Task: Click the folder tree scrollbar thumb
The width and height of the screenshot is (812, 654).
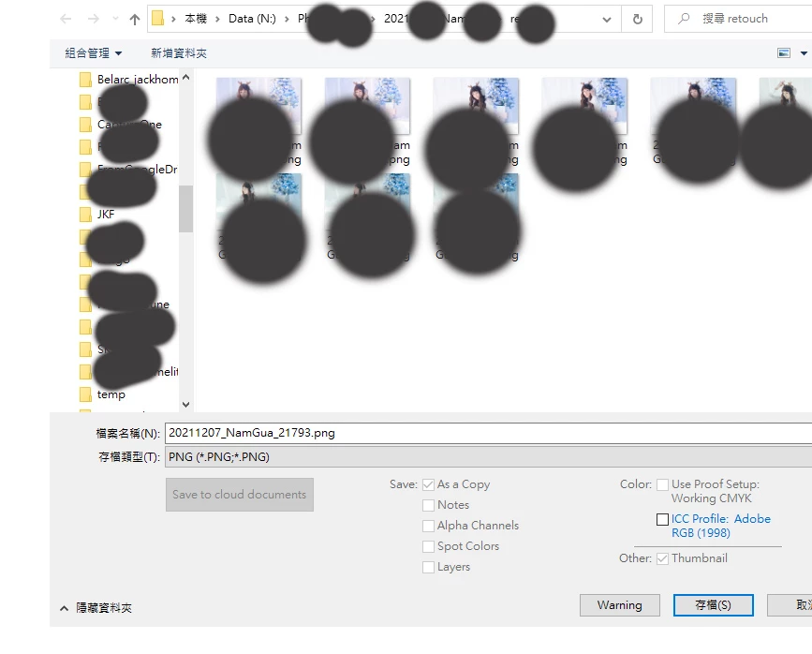Action: coord(186,209)
